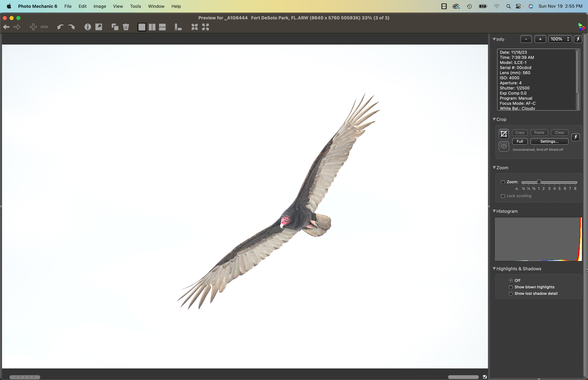
Task: Select Off for highlights and shadows
Action: 511,281
